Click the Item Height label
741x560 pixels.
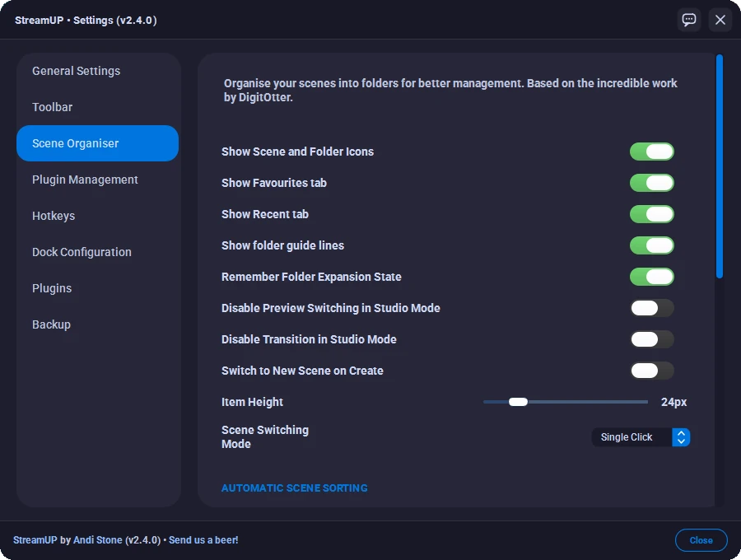click(253, 402)
